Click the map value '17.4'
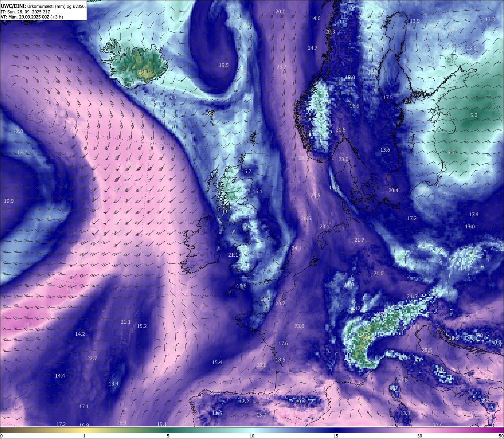Screen dimensions: 504x439 tap(474, 215)
